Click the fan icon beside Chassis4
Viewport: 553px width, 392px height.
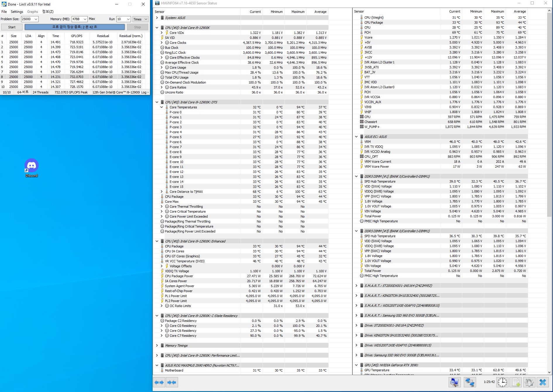coord(362,122)
